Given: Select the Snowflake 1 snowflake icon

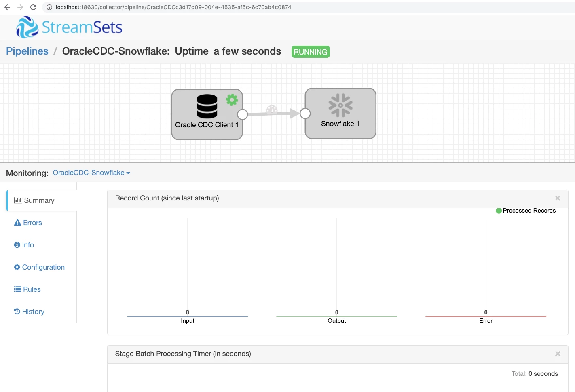Looking at the screenshot, I should 340,105.
